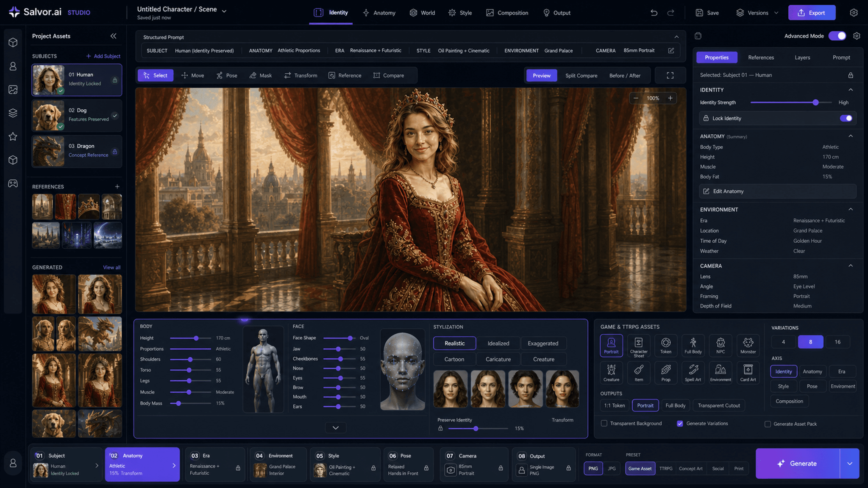Choose JPG output format

(612, 469)
